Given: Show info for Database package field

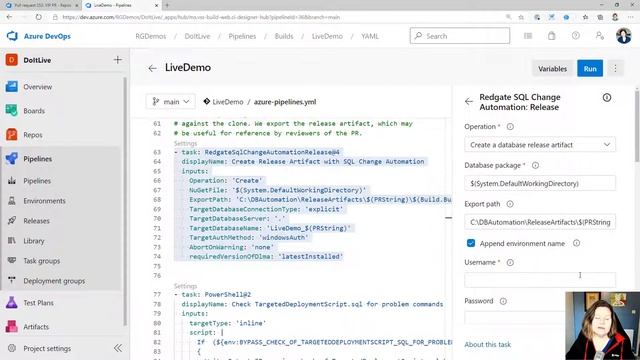Looking at the screenshot, I should pos(535,165).
